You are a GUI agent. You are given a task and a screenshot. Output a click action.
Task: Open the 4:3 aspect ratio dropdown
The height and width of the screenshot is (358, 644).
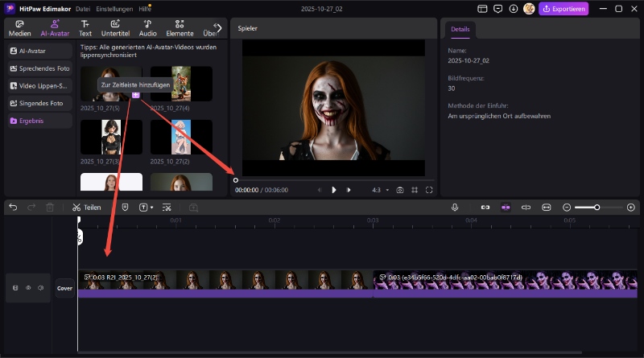[380, 190]
